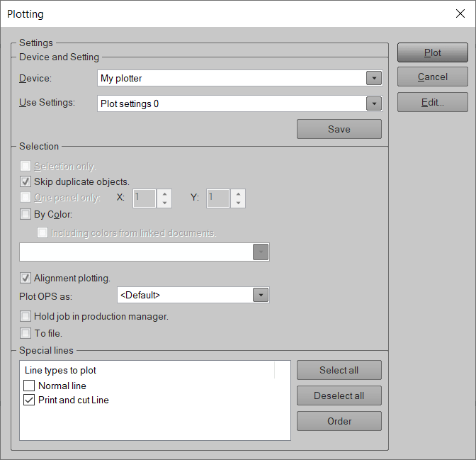Expand the Device dropdown arrow

374,79
